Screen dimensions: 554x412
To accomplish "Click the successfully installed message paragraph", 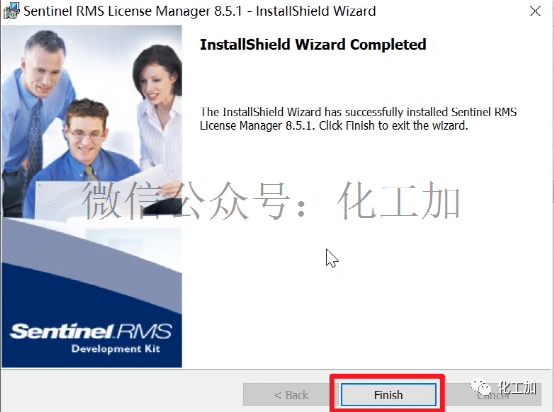I will point(358,119).
